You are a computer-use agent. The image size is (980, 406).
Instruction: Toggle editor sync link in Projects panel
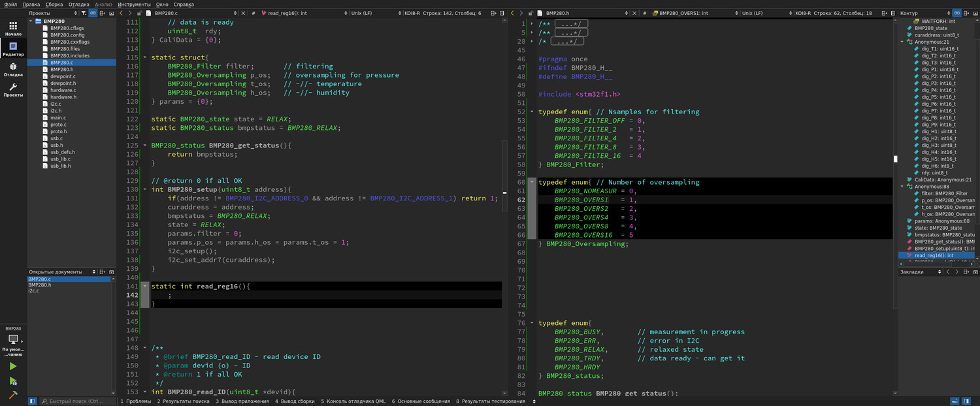tap(93, 13)
